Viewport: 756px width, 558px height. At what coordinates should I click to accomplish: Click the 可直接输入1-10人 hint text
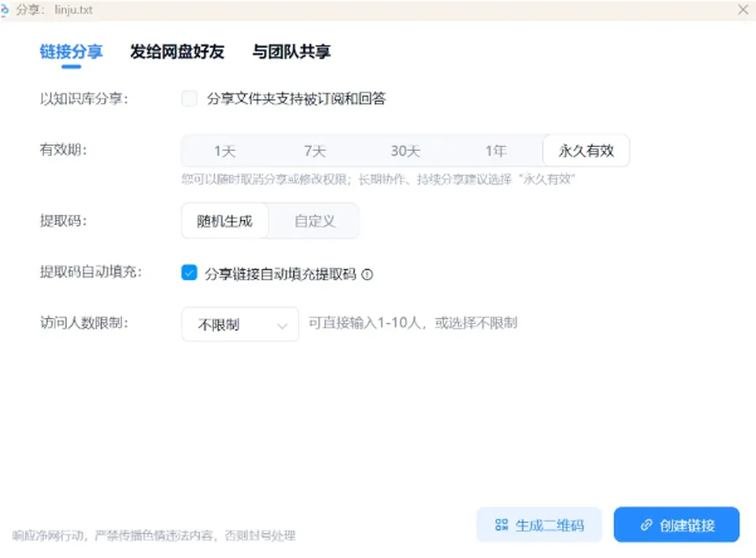pyautogui.click(x=413, y=323)
